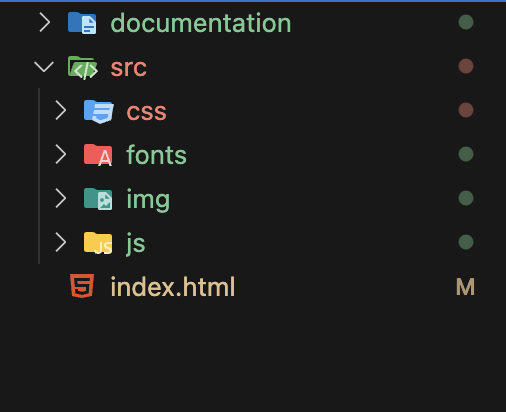Screen dimensions: 506x412
Task: Select the fonts folder label
Action: pos(156,155)
